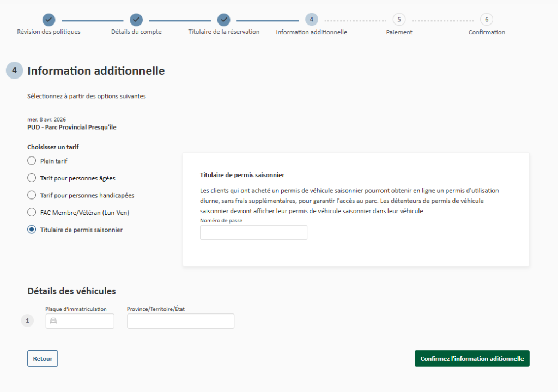Click Confirmez l'information aditionnelle

pos(472,358)
